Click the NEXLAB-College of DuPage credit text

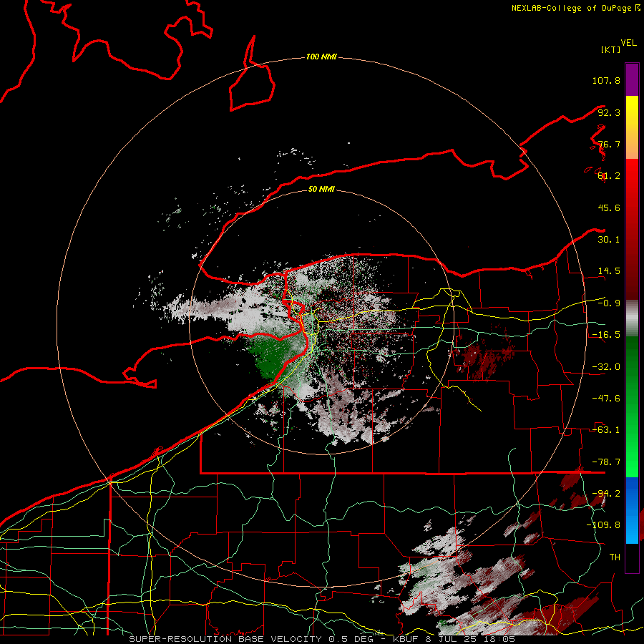coord(575,8)
